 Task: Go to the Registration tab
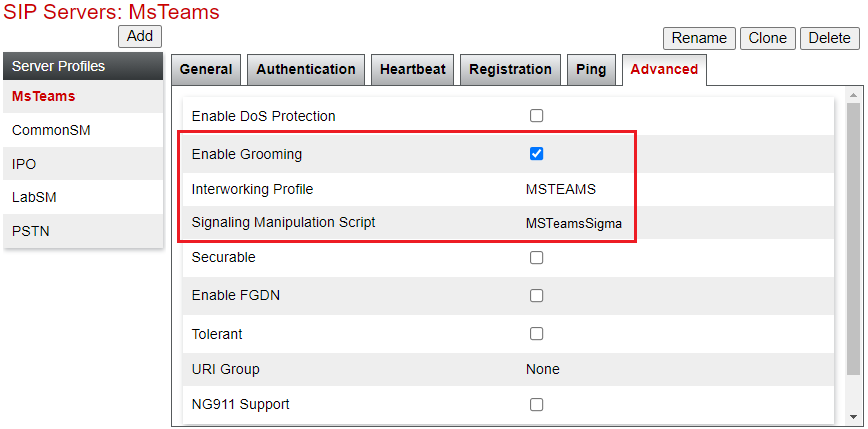(x=510, y=70)
